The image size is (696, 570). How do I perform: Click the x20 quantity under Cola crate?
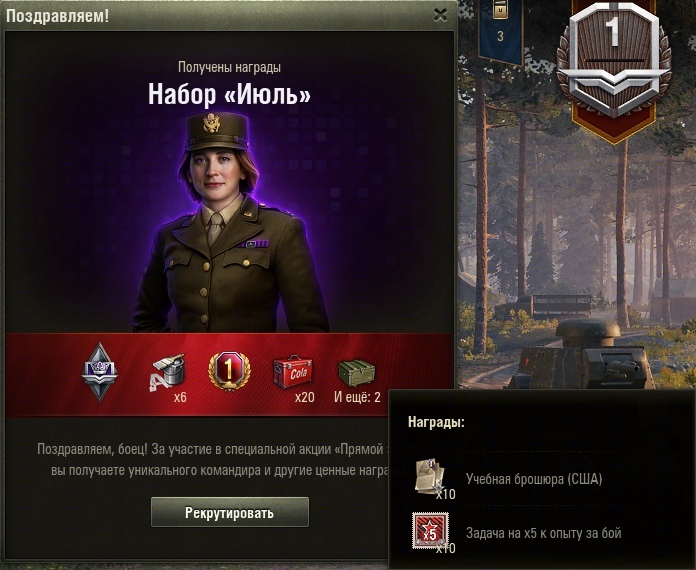(304, 397)
